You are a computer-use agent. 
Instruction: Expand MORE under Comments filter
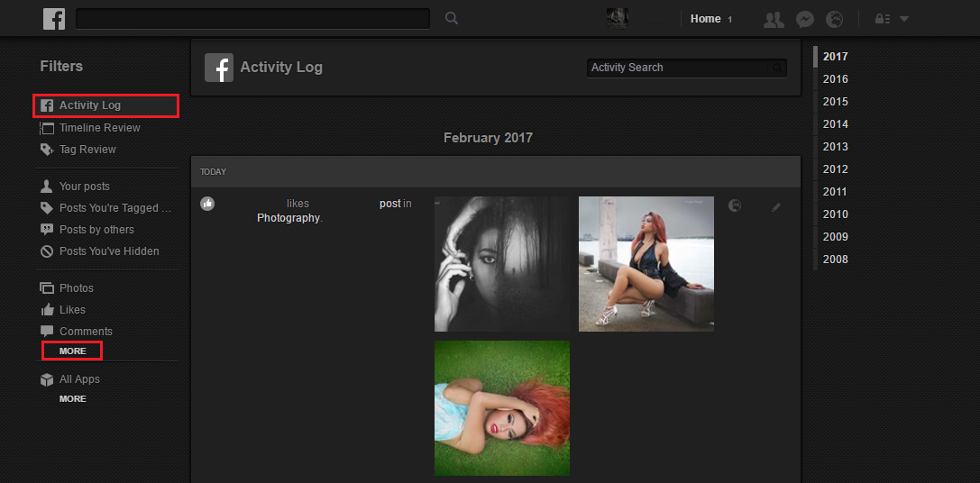tap(72, 351)
